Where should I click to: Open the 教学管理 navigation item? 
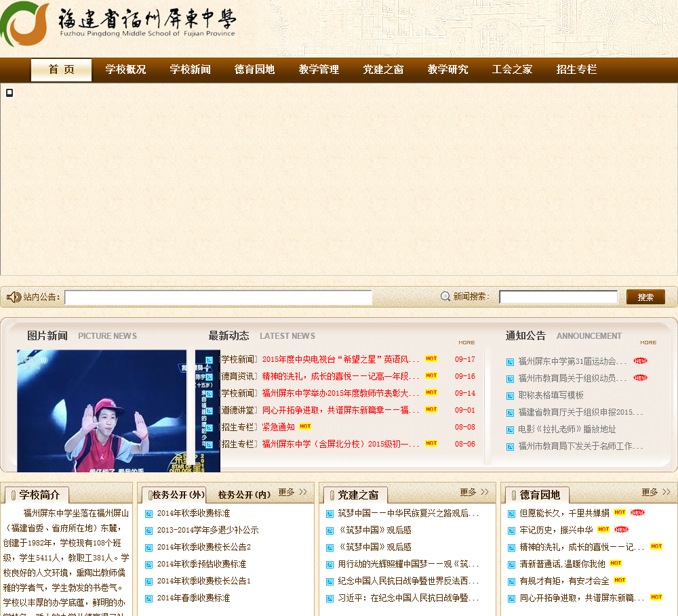click(319, 70)
